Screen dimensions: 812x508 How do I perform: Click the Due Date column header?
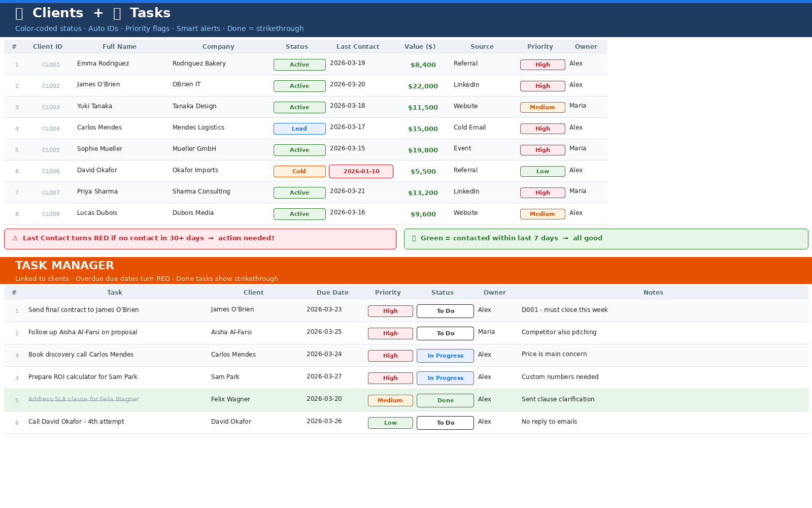click(x=332, y=293)
